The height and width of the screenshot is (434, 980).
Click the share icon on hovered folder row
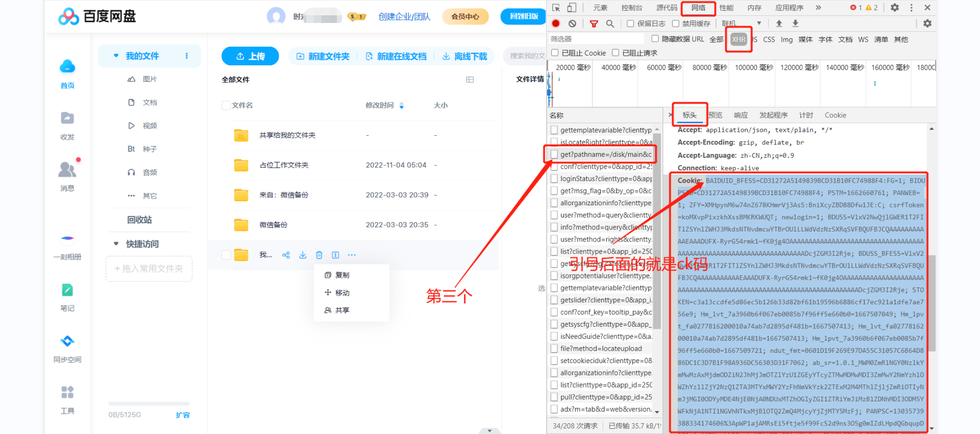coord(286,255)
